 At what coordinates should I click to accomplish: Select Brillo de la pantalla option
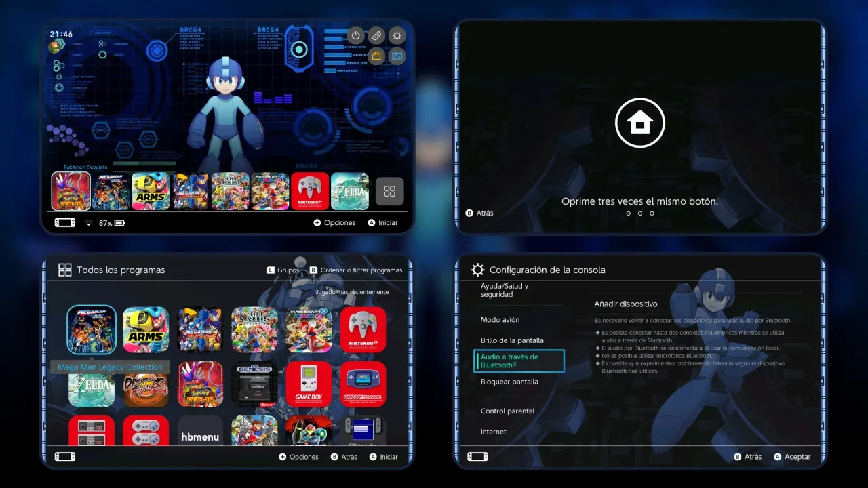click(512, 340)
